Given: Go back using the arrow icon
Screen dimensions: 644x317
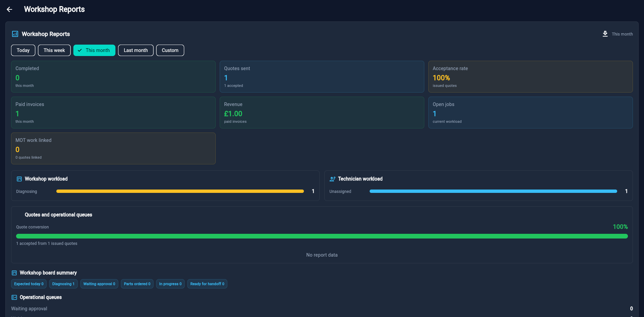Looking at the screenshot, I should tap(9, 9).
